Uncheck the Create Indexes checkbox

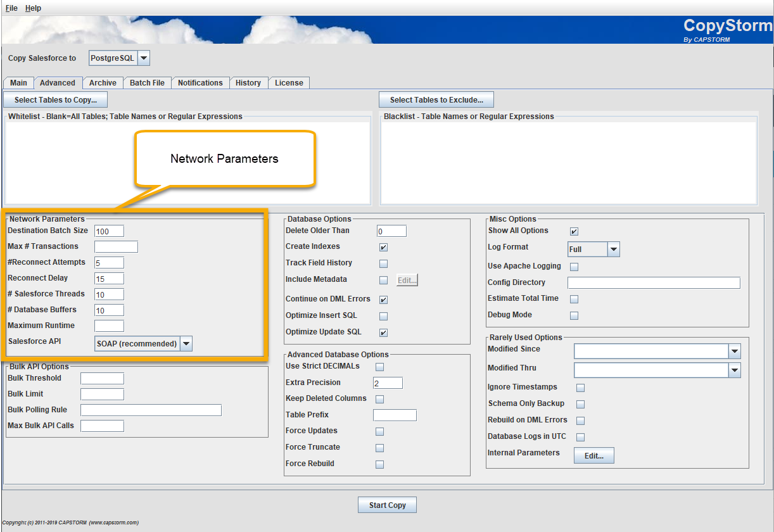pyautogui.click(x=383, y=247)
